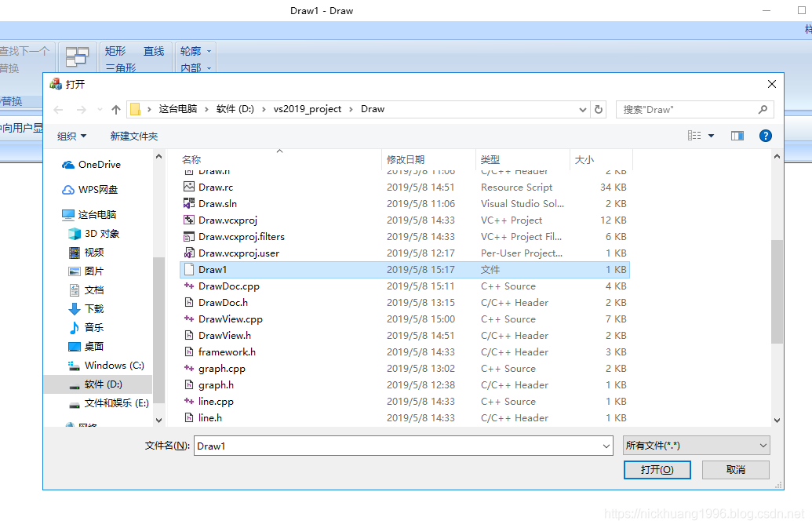The height and width of the screenshot is (528, 812).
Task: Select line.h file
Action: 210,417
